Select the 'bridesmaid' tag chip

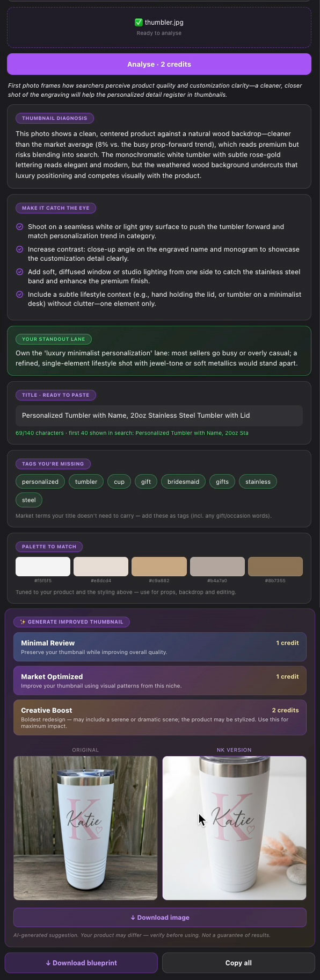click(x=183, y=482)
